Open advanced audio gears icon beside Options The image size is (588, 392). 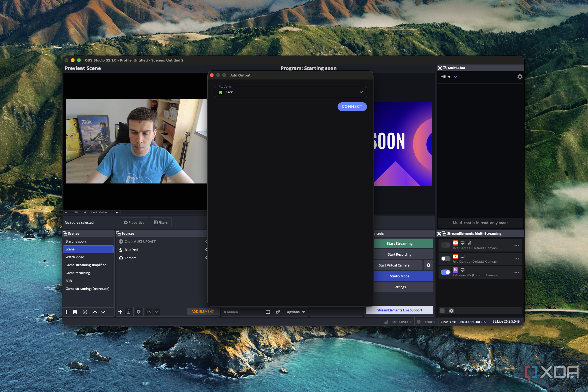(278, 312)
